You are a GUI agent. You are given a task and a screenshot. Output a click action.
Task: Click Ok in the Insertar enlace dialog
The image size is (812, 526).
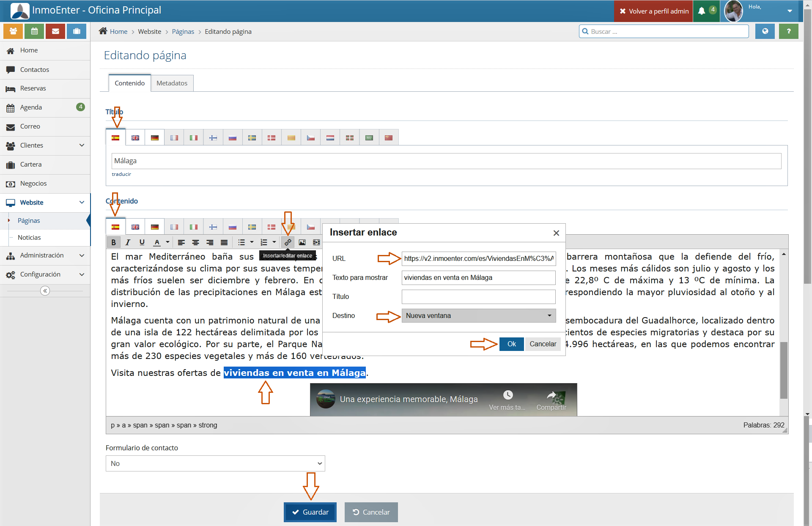click(x=512, y=344)
